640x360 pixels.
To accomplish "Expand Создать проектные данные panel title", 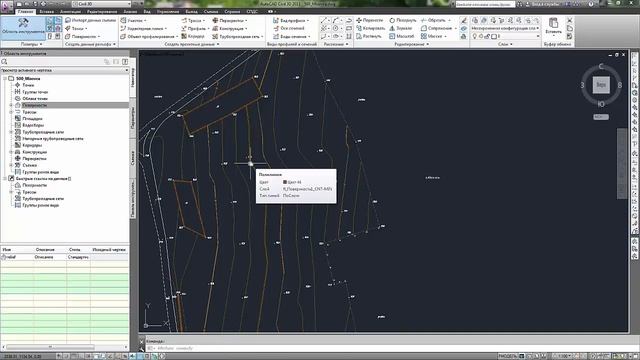I will [x=192, y=44].
